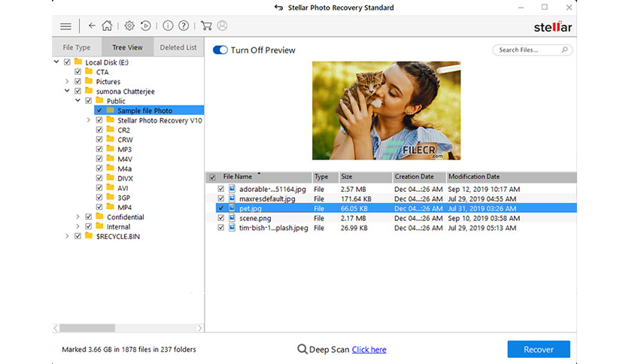The image size is (629, 364).
Task: Uncheck the CR2 folder checkbox
Action: pos(99,129)
